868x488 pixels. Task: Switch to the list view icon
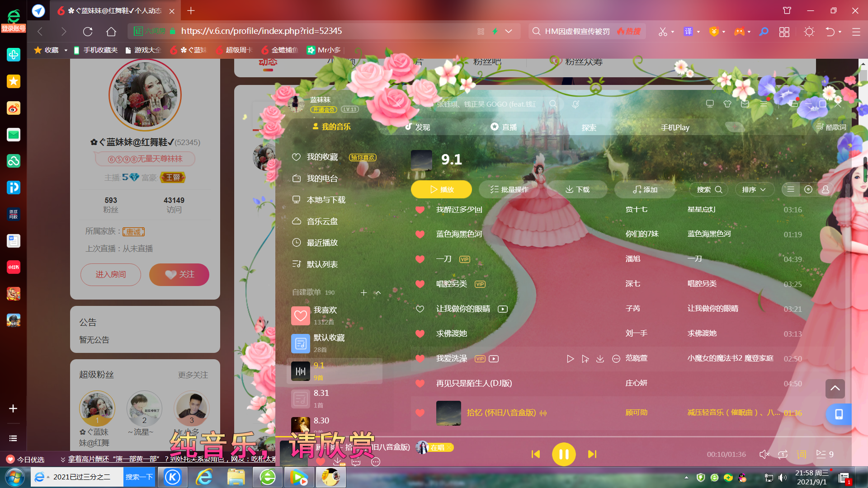pos(791,189)
